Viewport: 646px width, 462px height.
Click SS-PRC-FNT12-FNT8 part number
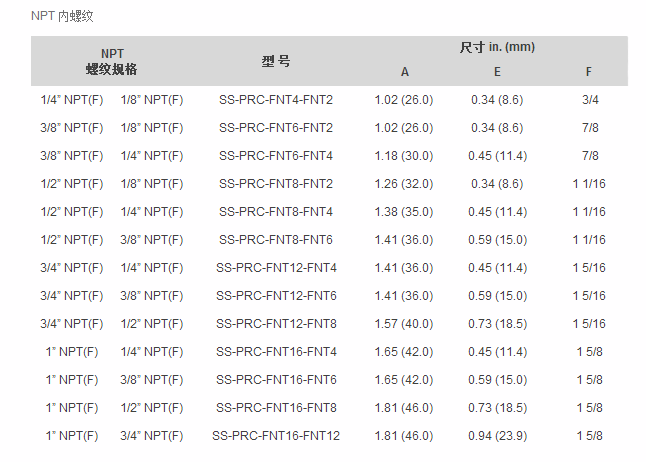point(276,324)
